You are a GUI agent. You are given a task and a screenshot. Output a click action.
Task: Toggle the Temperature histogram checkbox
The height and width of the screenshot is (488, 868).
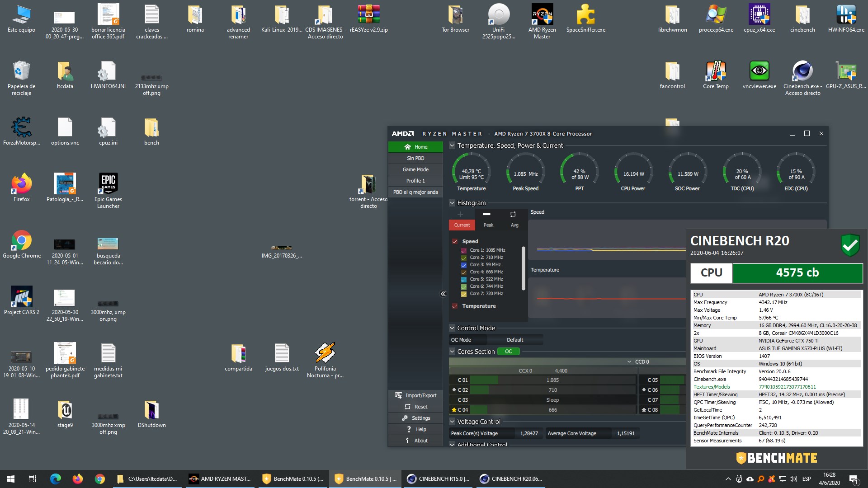tap(455, 306)
